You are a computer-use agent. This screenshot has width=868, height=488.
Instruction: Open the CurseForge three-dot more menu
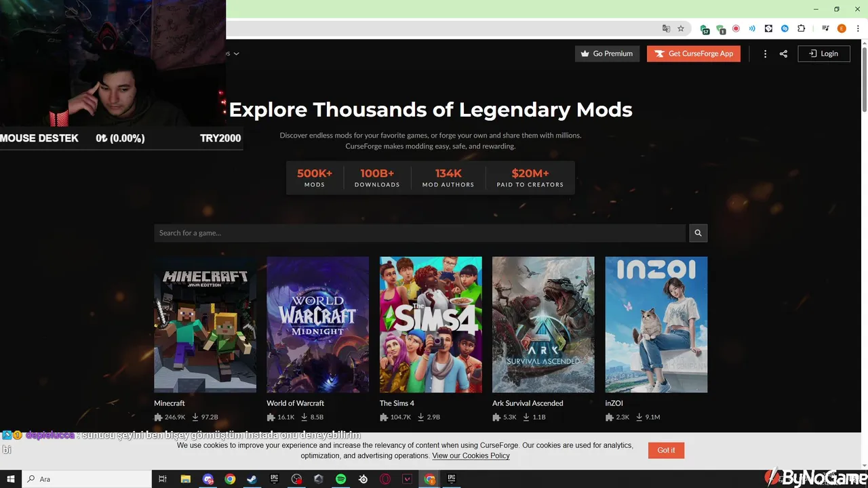pyautogui.click(x=765, y=54)
